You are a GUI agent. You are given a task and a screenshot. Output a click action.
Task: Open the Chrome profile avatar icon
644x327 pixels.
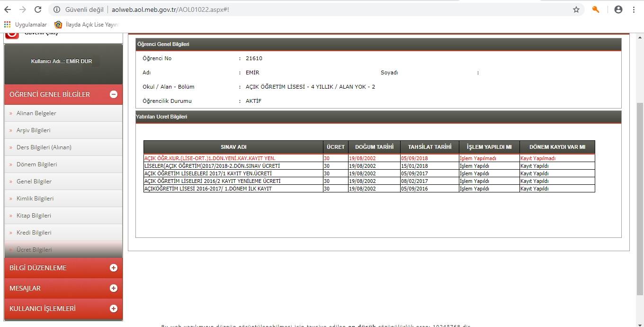coord(618,9)
